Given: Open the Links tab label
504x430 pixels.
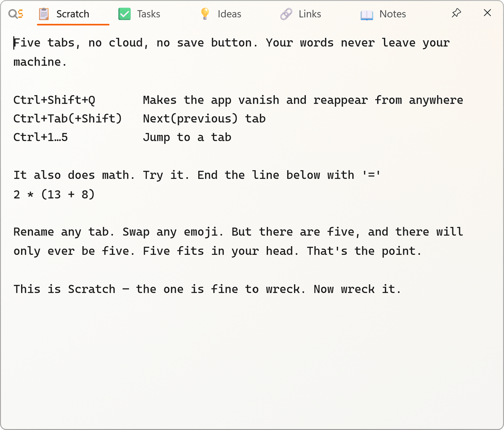Looking at the screenshot, I should click(310, 14).
